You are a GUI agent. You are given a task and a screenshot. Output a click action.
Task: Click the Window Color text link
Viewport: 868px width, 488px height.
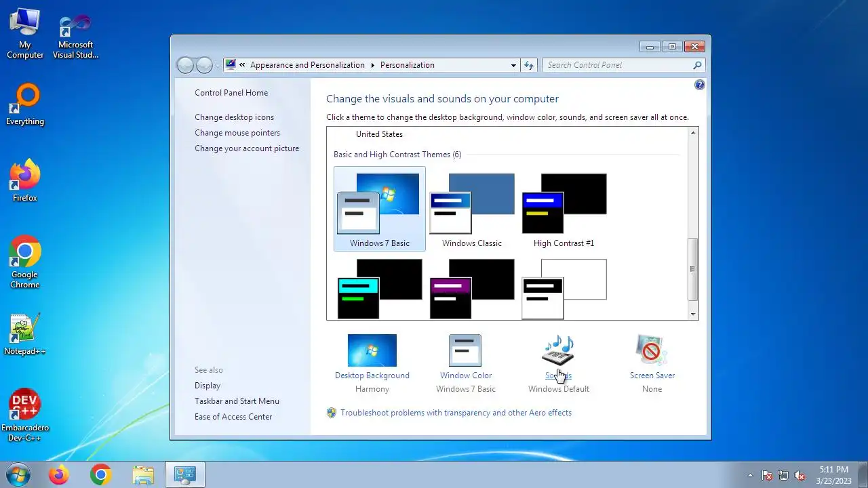pyautogui.click(x=466, y=375)
